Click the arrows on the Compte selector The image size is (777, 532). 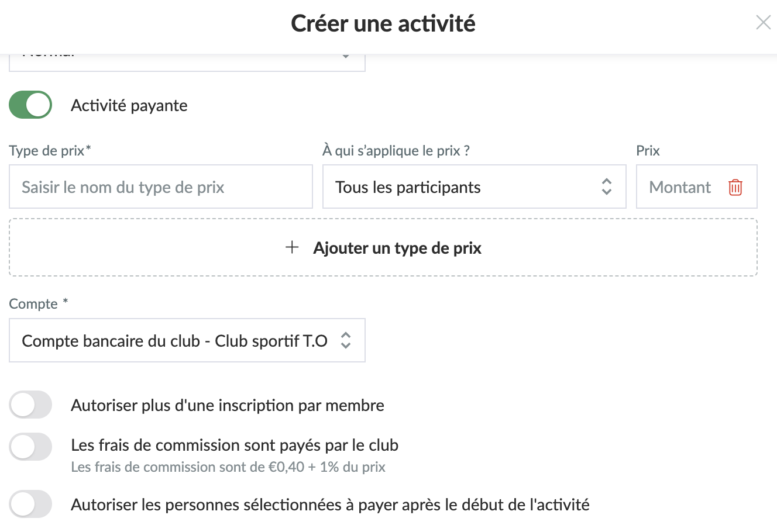click(x=346, y=340)
